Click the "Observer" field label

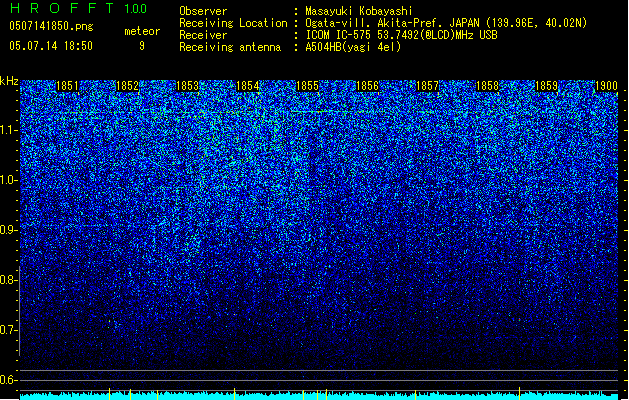click(203, 11)
